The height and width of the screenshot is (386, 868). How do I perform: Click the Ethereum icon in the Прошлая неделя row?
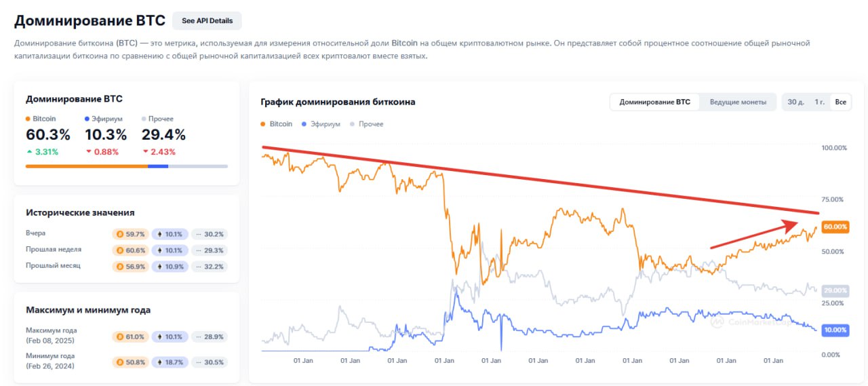pyautogui.click(x=159, y=250)
